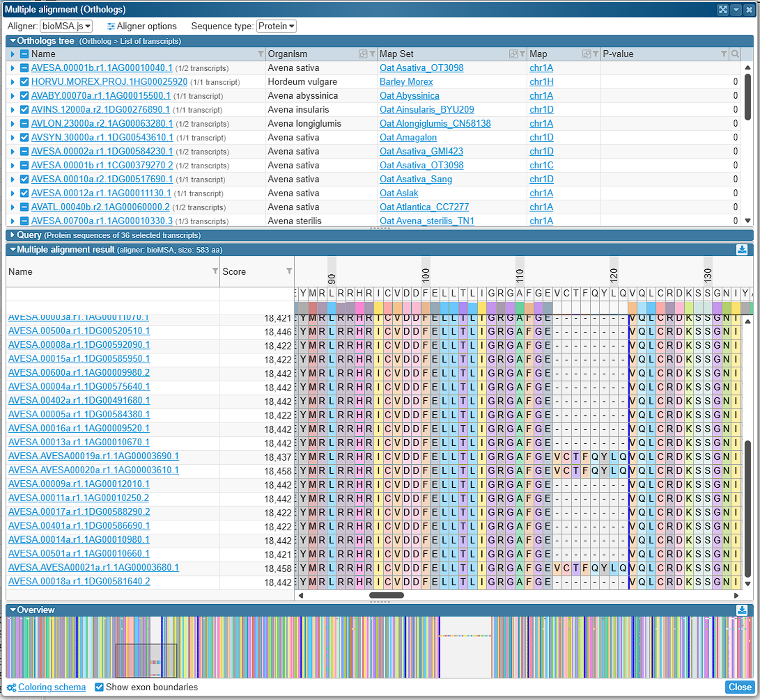This screenshot has width=760, height=700.
Task: Open Oat Abyssinica map set link
Action: click(409, 95)
